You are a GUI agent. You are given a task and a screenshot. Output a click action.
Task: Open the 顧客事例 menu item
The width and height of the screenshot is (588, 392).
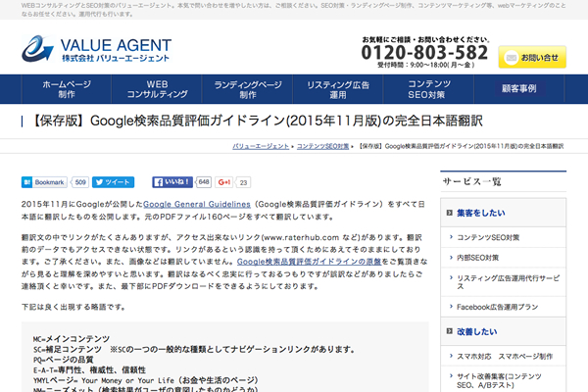click(519, 89)
